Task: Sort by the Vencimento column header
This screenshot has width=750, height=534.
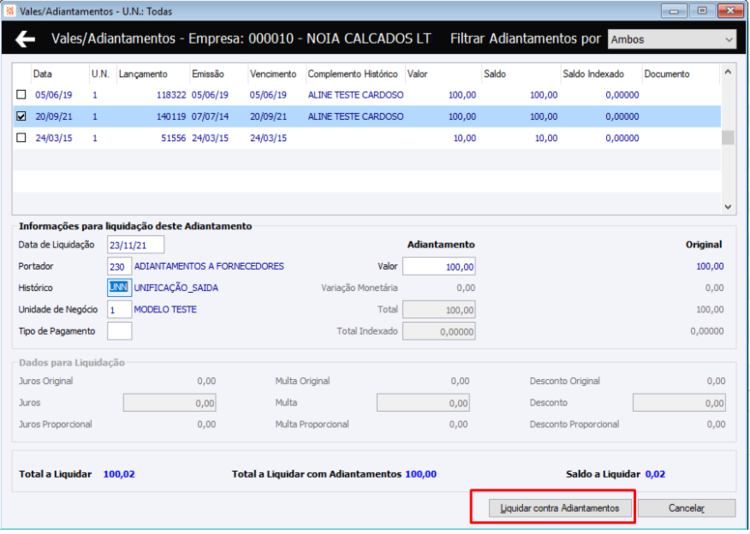Action: click(x=273, y=74)
